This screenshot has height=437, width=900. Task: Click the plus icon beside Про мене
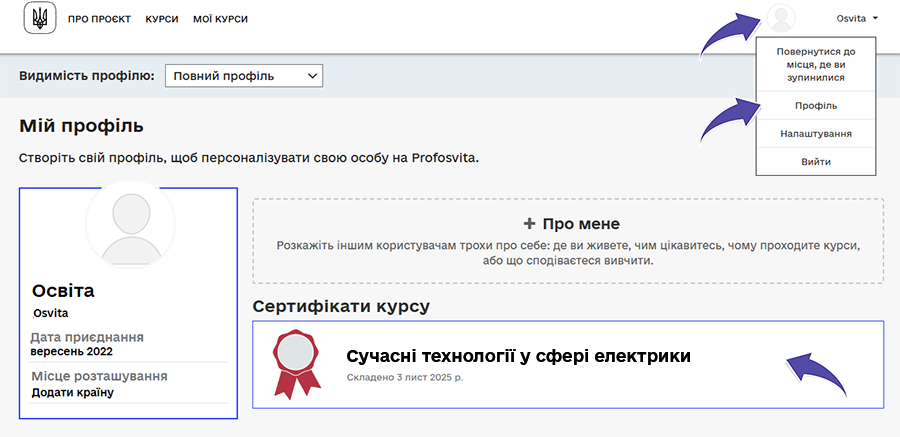click(529, 224)
